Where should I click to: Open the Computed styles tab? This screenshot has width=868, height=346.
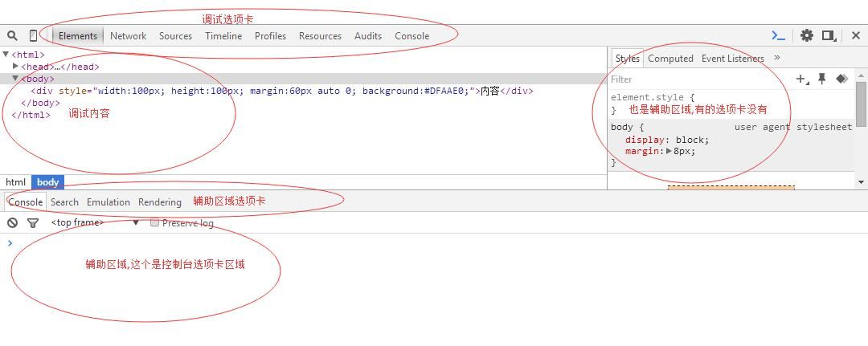tap(670, 58)
